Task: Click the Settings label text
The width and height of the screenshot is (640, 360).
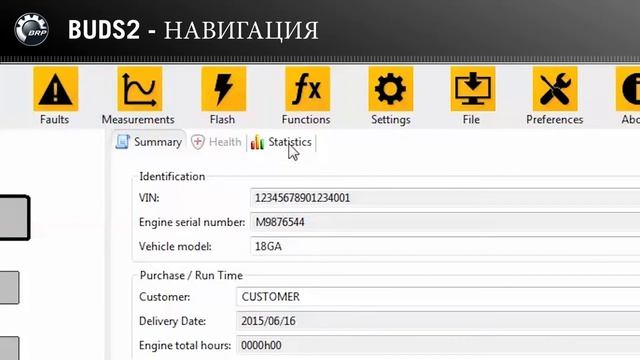Action: [x=391, y=120]
